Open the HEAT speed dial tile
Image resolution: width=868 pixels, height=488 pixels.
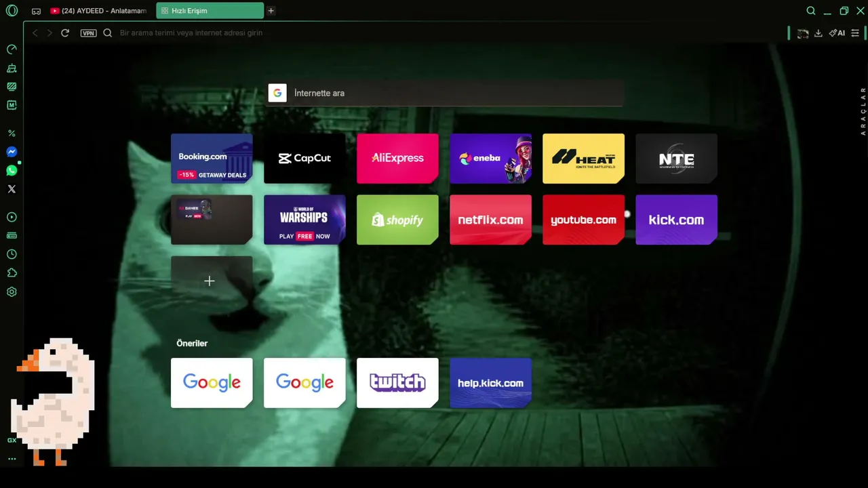click(x=583, y=158)
